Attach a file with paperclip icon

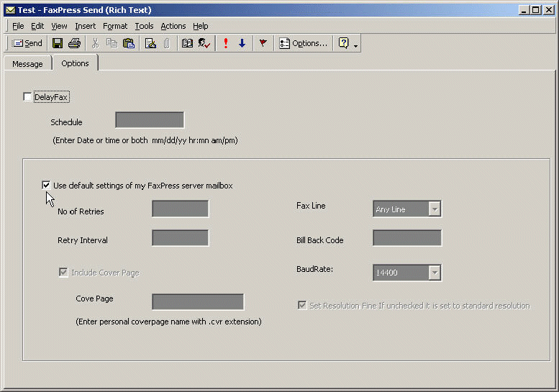tap(166, 43)
